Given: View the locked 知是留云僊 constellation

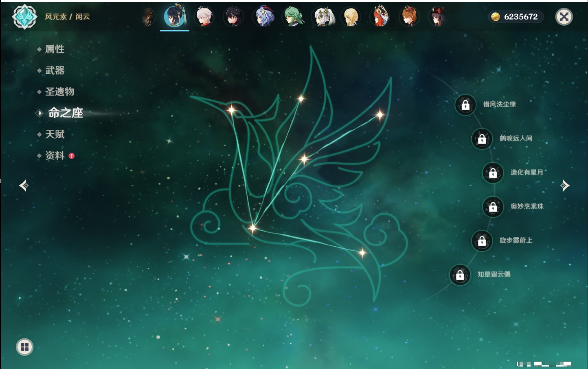Looking at the screenshot, I should (460, 275).
